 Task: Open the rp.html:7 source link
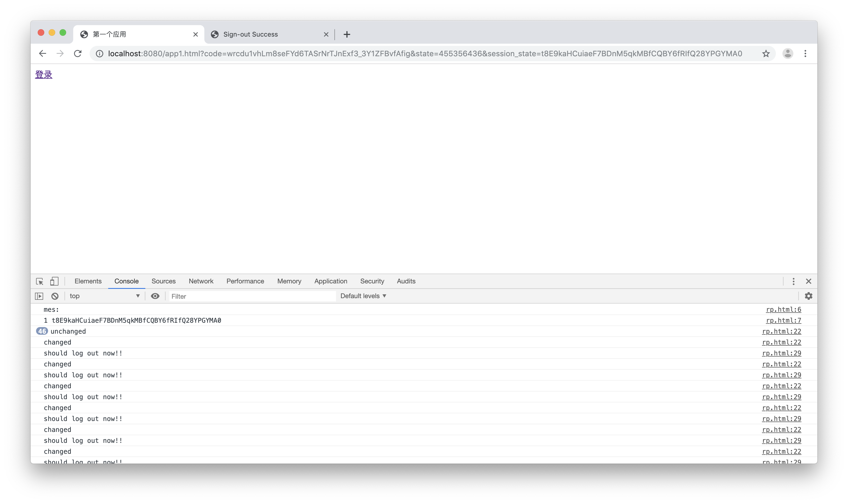(784, 320)
